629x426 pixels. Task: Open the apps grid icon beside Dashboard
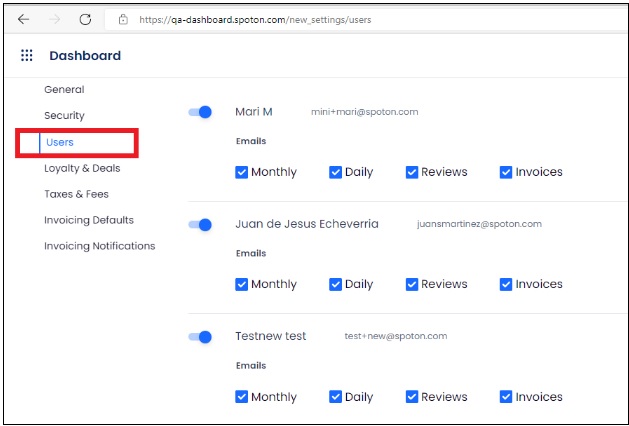click(26, 55)
